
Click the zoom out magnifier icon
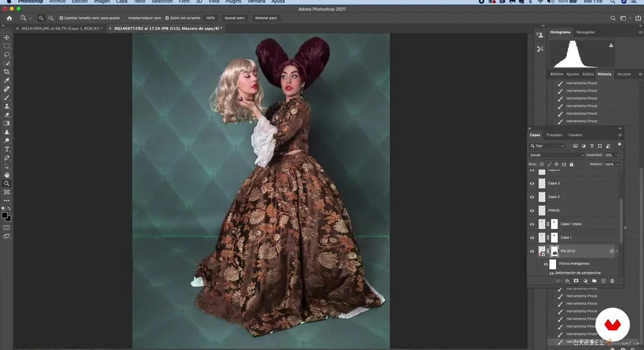pyautogui.click(x=51, y=18)
